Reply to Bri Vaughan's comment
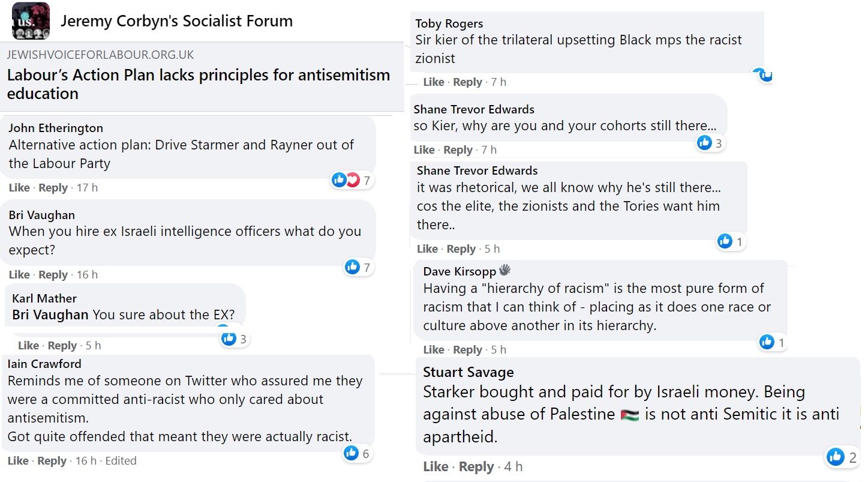This screenshot has width=868, height=482. pyautogui.click(x=53, y=275)
